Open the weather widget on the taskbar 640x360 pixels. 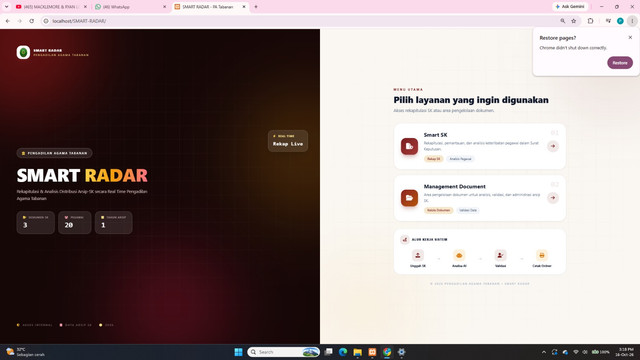pyautogui.click(x=25, y=352)
